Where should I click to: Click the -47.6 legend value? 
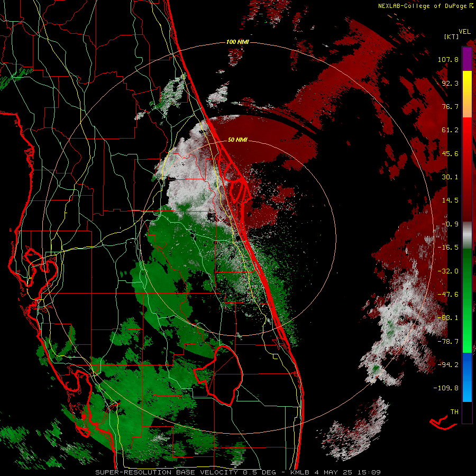point(448,295)
